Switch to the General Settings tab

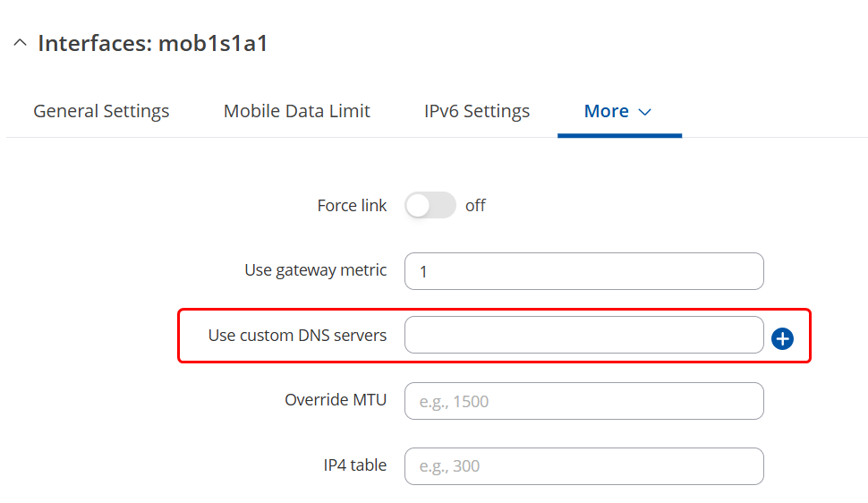click(x=101, y=112)
